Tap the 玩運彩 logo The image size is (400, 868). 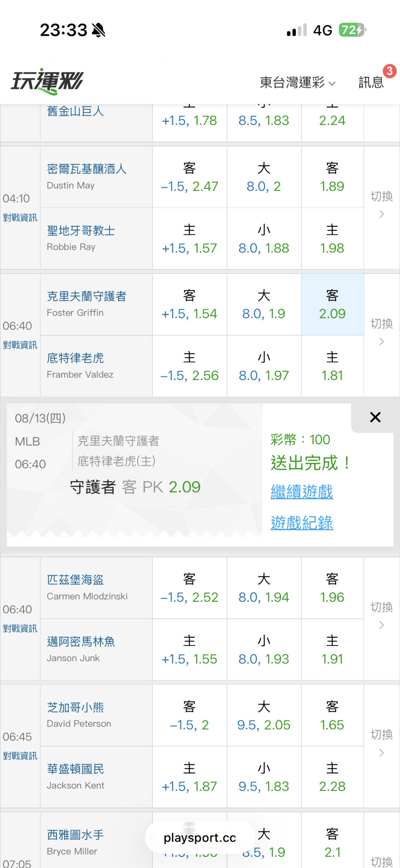click(47, 81)
